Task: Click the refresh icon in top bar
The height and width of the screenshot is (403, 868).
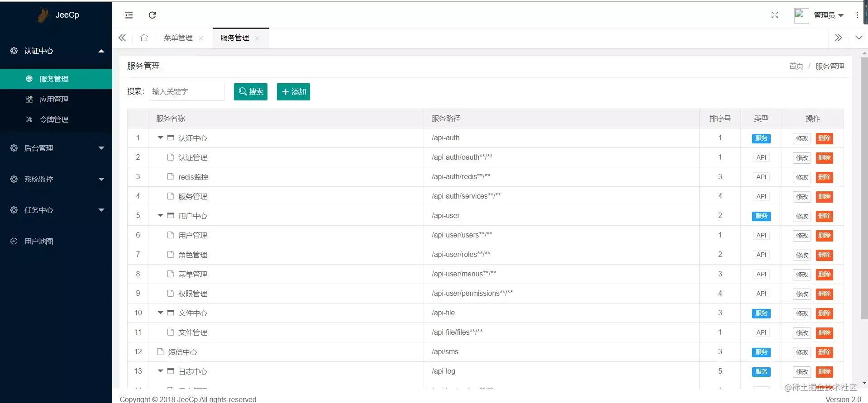Action: click(x=153, y=15)
